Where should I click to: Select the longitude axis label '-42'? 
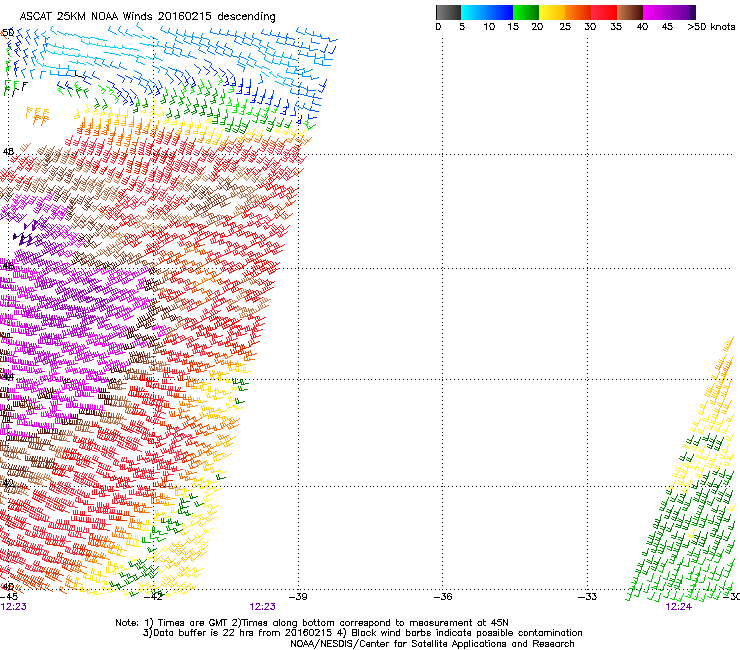tap(153, 597)
